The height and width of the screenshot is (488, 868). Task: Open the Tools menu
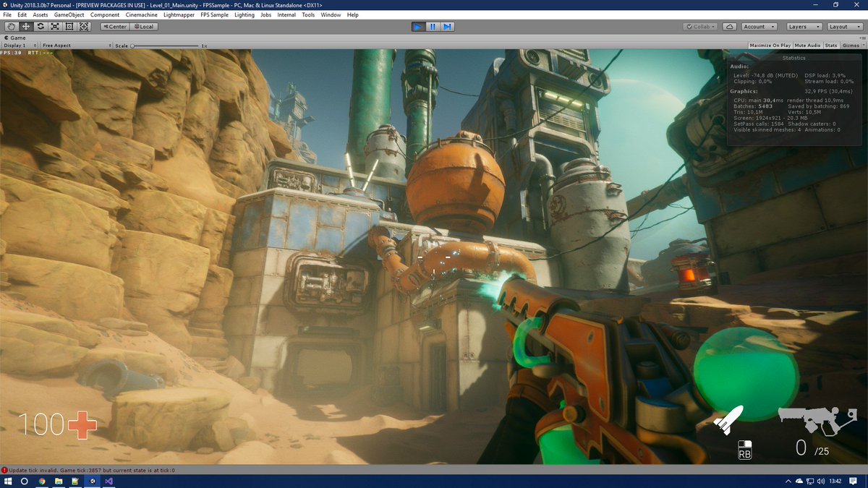coord(309,14)
